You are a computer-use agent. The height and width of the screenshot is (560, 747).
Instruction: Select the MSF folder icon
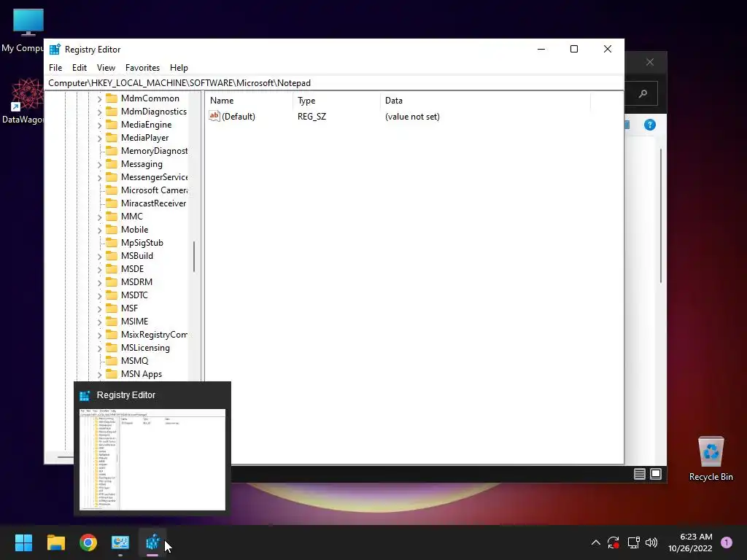112,308
